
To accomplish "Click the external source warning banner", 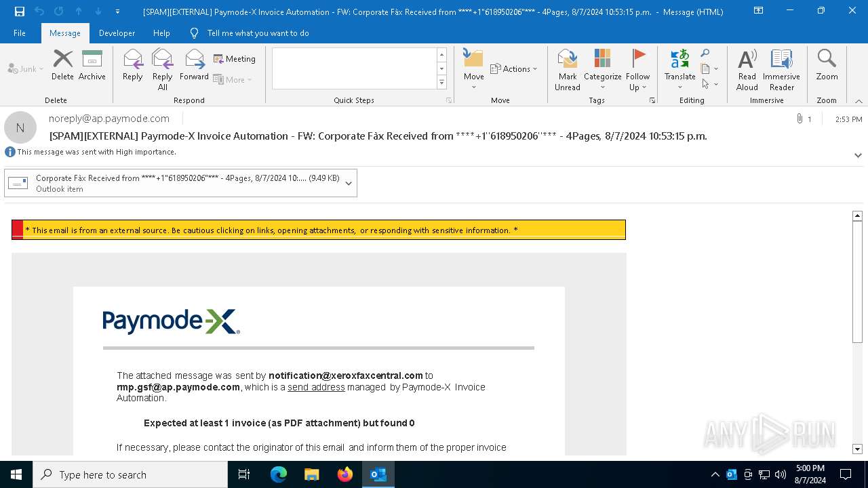I will [x=319, y=230].
